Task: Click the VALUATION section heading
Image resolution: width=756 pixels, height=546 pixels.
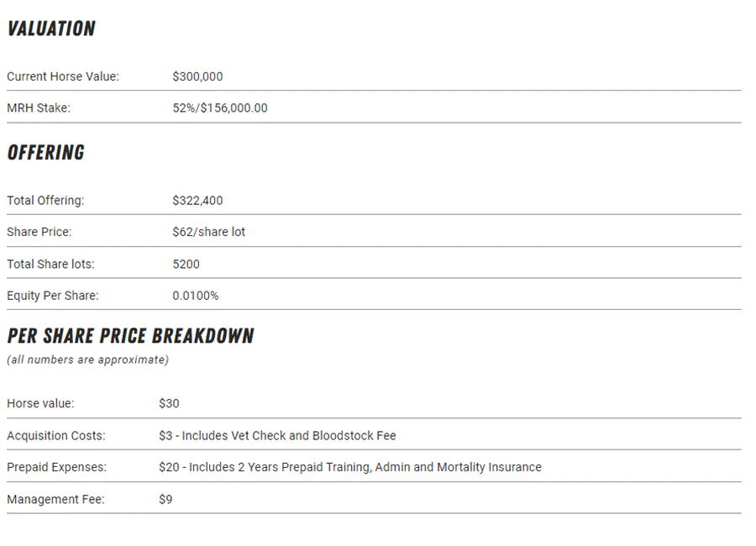Action: point(51,29)
